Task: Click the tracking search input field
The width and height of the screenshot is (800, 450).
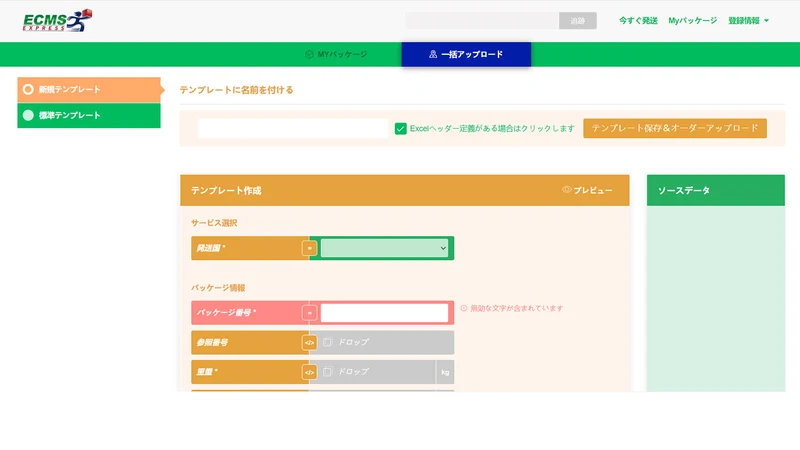Action: [x=482, y=21]
